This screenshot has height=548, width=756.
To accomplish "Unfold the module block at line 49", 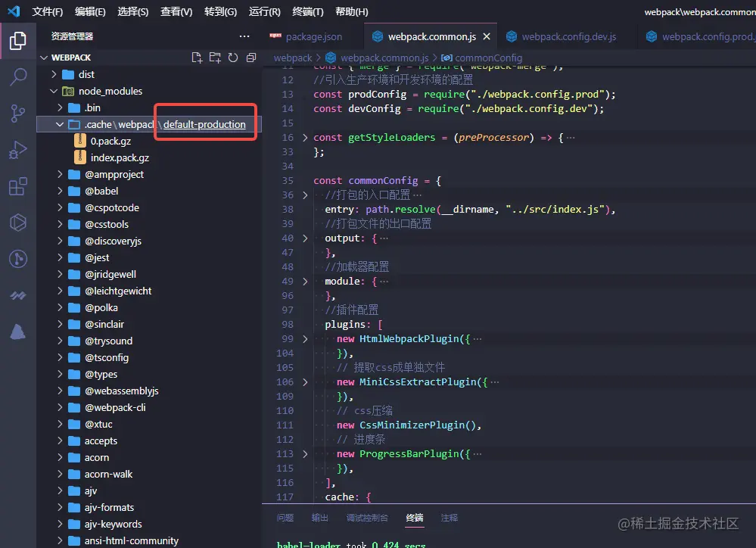I will pos(305,282).
